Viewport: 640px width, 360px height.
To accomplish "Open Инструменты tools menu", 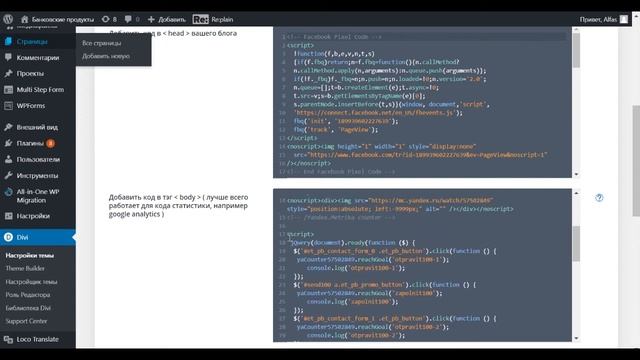I will pyautogui.click(x=38, y=176).
